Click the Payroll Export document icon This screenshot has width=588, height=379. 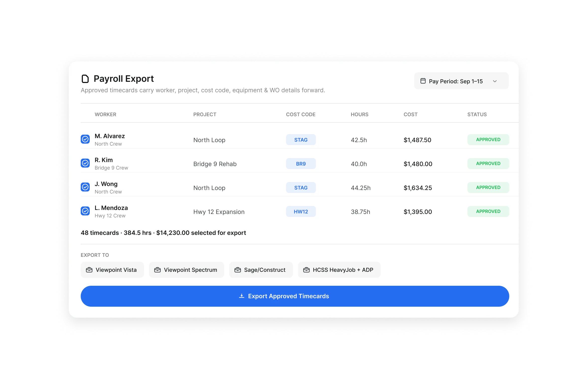pyautogui.click(x=85, y=79)
